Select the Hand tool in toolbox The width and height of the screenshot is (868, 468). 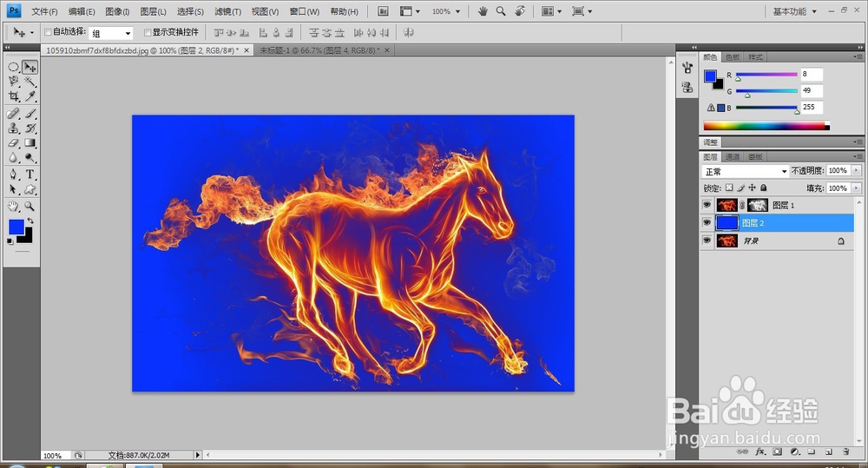[x=13, y=207]
